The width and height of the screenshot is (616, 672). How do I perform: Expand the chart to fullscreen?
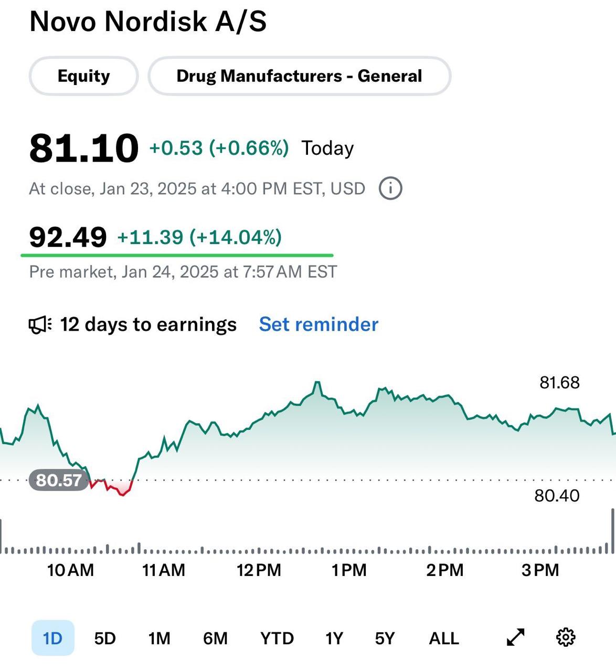(515, 637)
